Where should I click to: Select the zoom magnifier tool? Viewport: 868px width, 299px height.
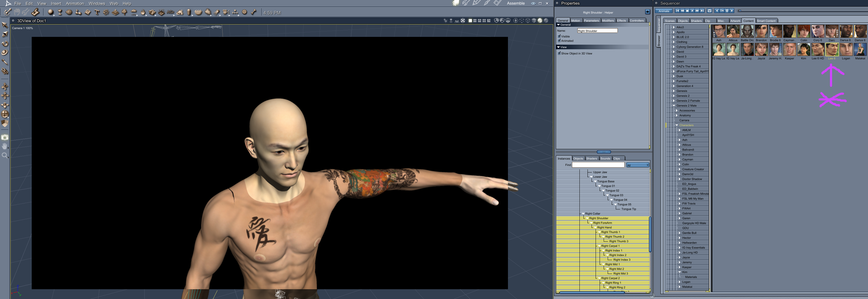[x=5, y=155]
